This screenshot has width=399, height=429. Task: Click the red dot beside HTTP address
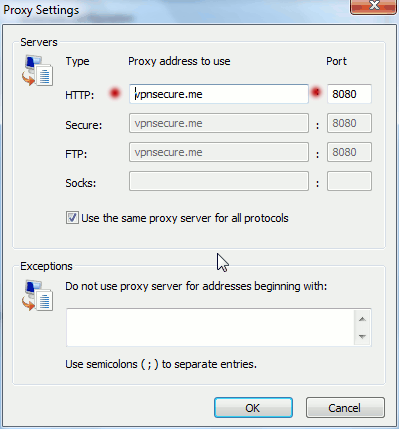click(x=115, y=94)
